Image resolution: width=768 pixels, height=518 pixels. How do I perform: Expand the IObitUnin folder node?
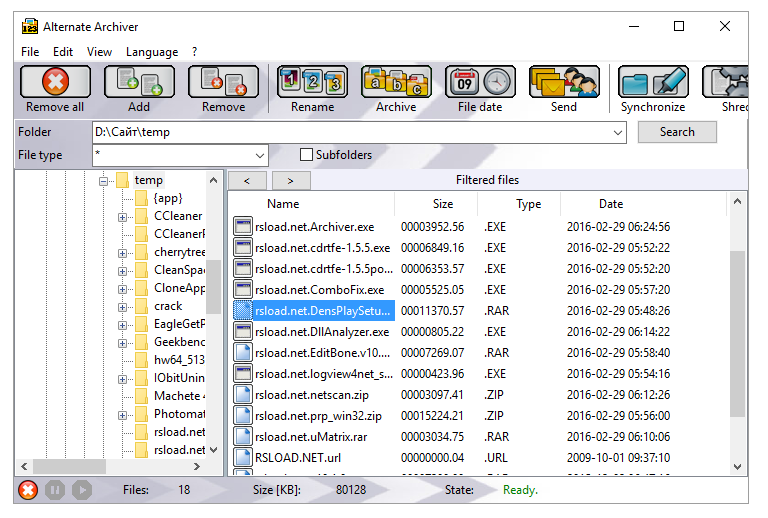122,379
